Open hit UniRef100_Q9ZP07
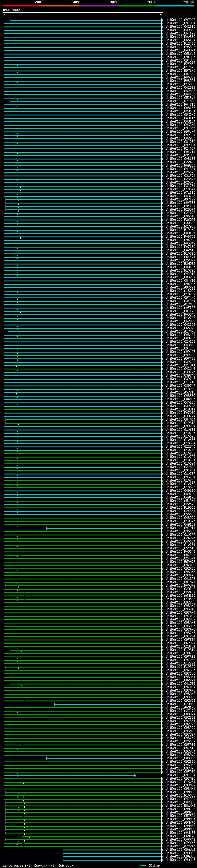This screenshot has height=868, width=197. tap(180, 20)
